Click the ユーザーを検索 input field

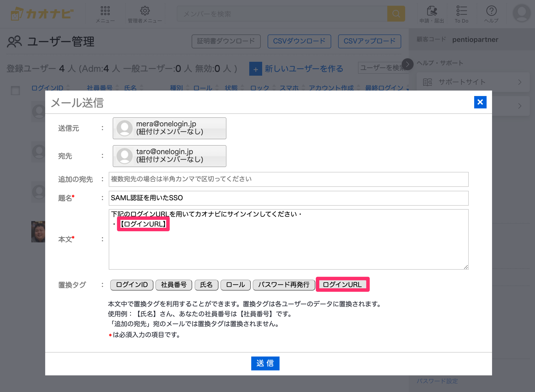383,68
